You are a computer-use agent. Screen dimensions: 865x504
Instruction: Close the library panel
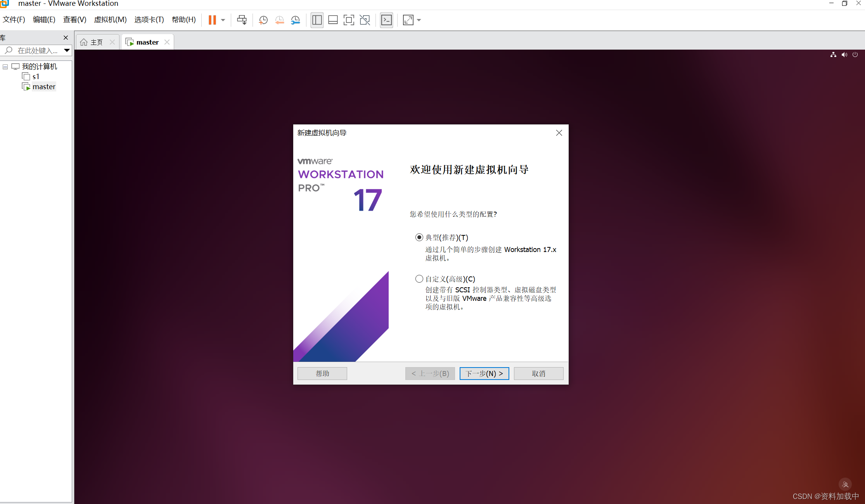coord(66,38)
